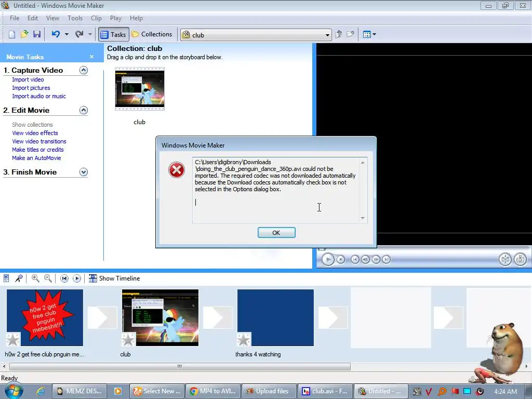Click the Undo arrow icon

(56, 34)
